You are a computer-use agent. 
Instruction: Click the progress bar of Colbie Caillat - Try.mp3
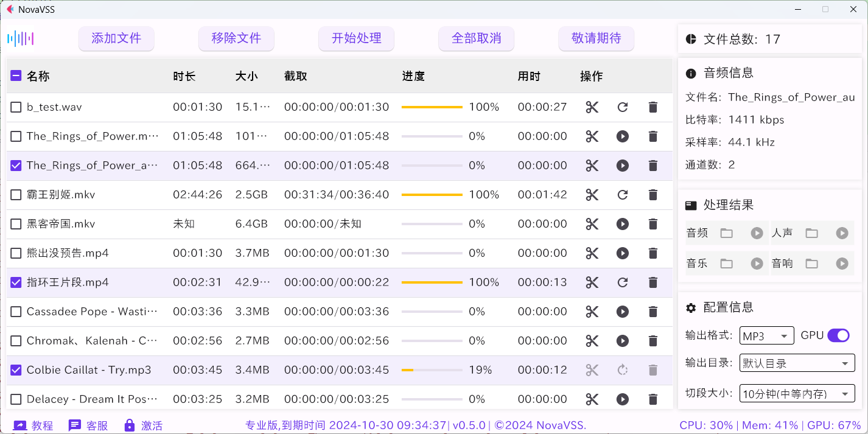tap(432, 369)
